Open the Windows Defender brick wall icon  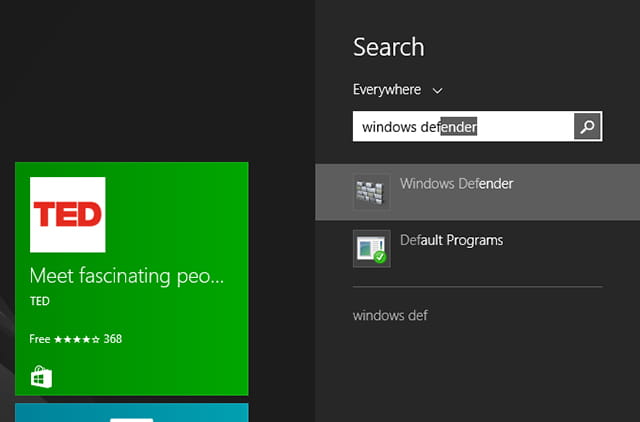[371, 192]
